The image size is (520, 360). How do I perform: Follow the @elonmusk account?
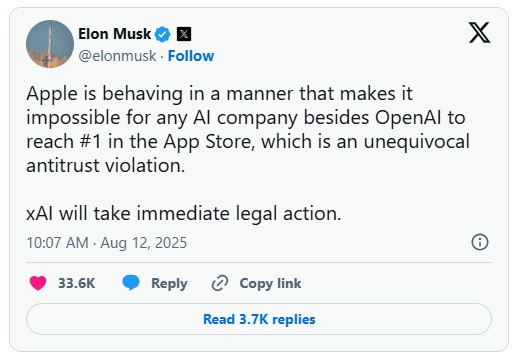(191, 56)
